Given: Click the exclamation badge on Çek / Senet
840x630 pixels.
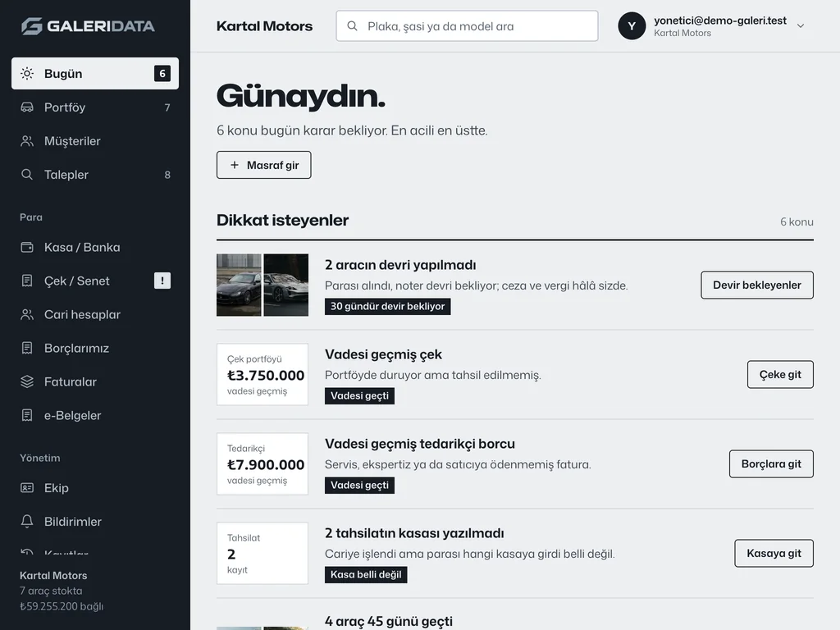Looking at the screenshot, I should pyautogui.click(x=162, y=281).
